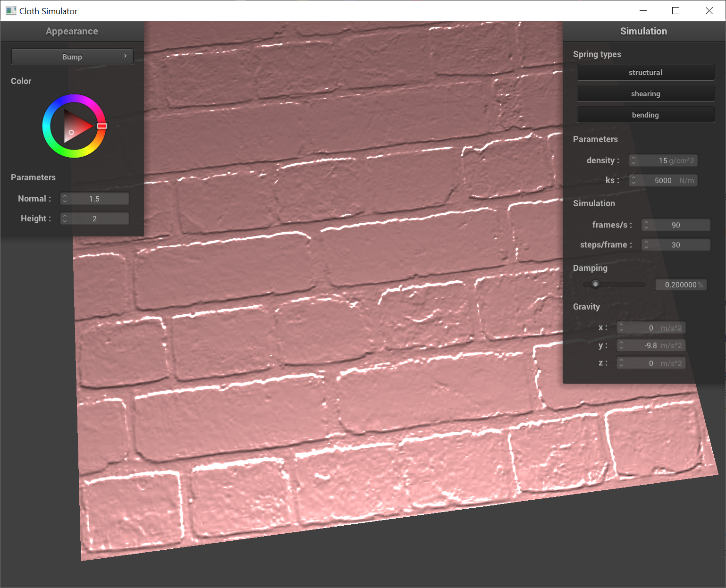Click the ks value field
726x588 pixels.
(663, 180)
